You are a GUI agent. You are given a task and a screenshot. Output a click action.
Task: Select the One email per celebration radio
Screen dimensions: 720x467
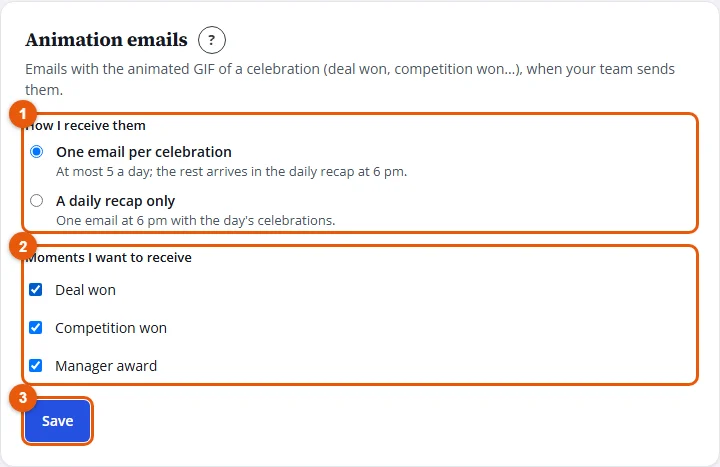(36, 152)
